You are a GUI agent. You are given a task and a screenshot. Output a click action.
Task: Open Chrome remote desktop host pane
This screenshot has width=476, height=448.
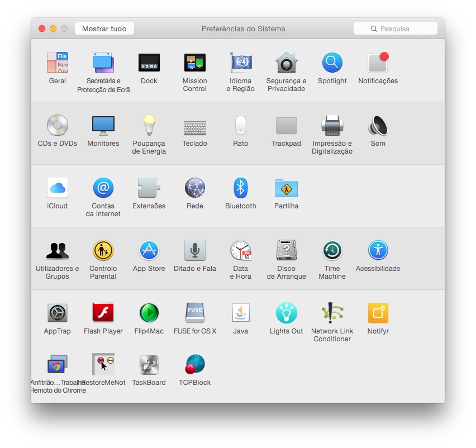pos(58,364)
